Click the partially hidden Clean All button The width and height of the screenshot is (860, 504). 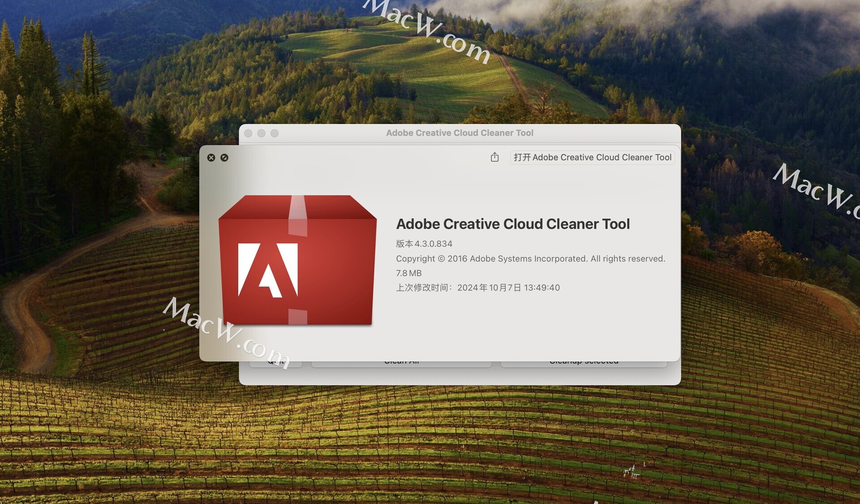[401, 364]
